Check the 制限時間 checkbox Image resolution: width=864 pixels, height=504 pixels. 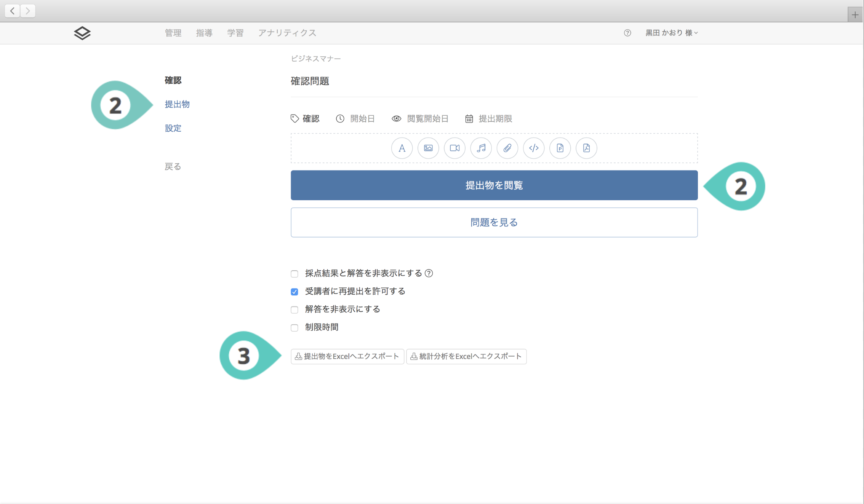294,328
